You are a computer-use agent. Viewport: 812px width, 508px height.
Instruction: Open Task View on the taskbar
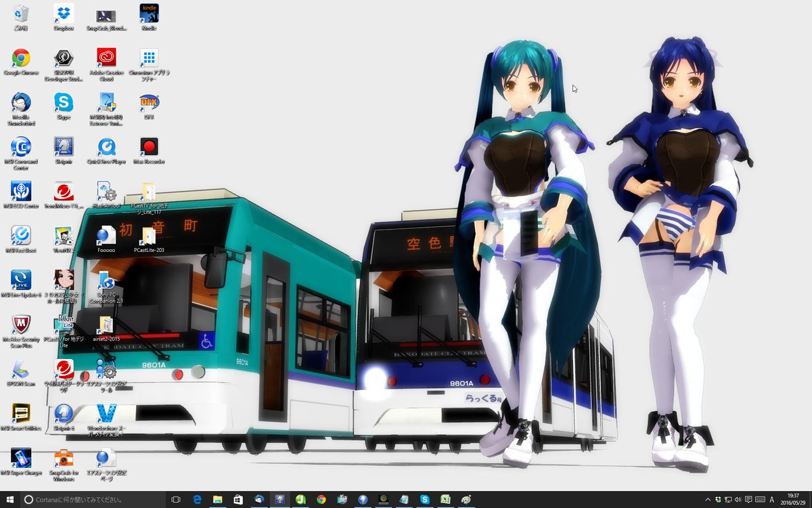[x=176, y=499]
